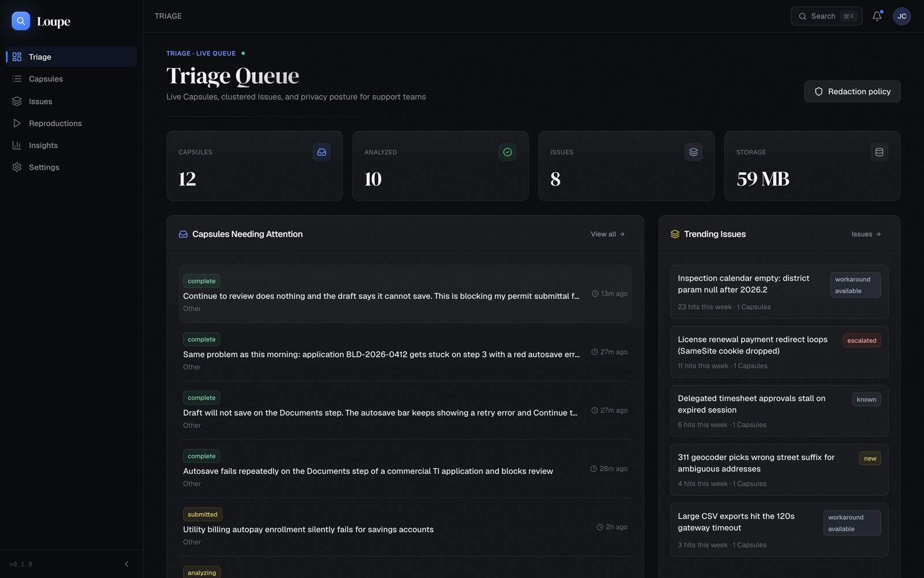Open the Redaction policy button
This screenshot has width=924, height=578.
pyautogui.click(x=852, y=91)
